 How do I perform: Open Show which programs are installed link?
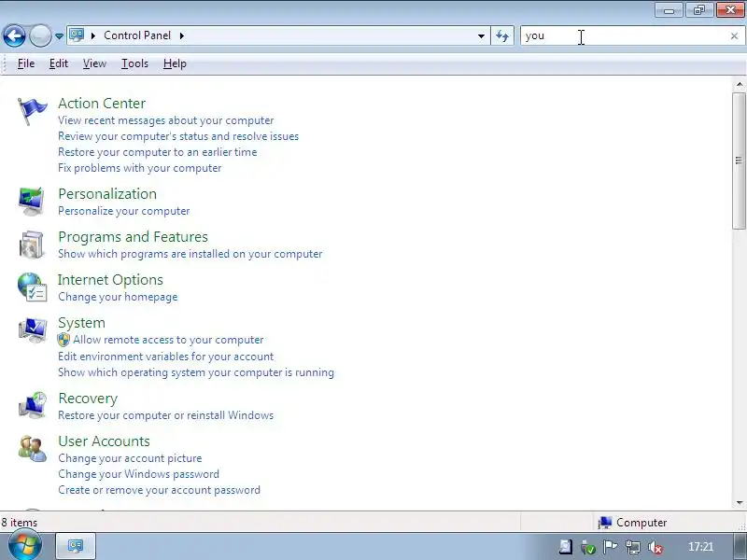(x=190, y=254)
